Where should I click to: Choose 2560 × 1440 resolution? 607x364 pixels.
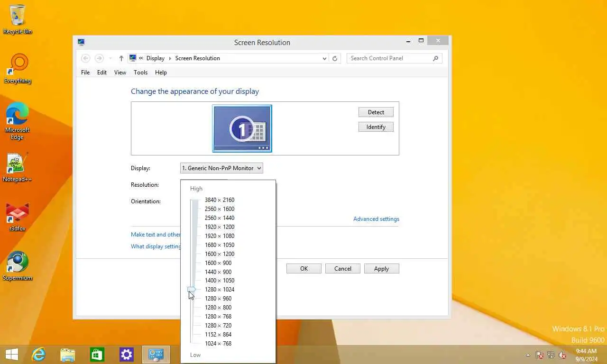click(220, 218)
